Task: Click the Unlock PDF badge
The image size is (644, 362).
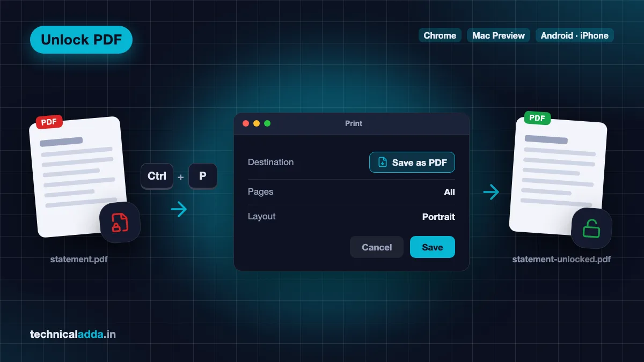Action: 81,40
